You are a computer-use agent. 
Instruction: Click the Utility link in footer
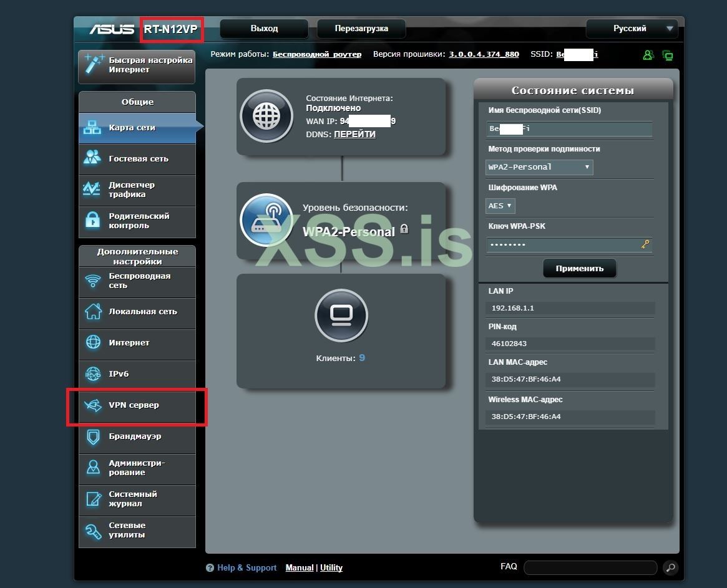331,567
